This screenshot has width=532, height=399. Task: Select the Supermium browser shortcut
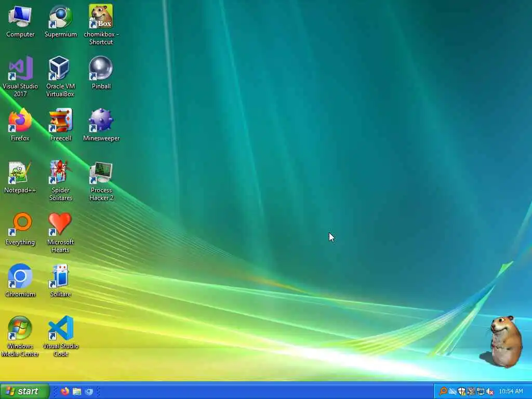60,21
